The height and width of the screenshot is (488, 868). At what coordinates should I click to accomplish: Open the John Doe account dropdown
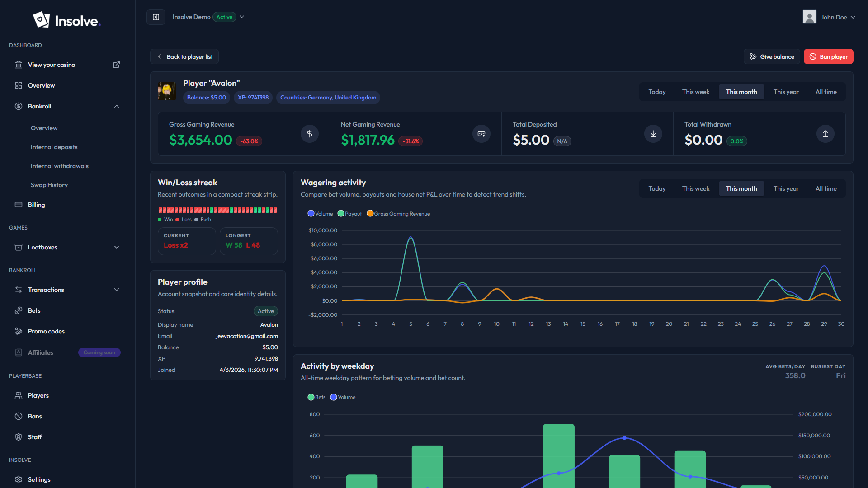tap(829, 17)
